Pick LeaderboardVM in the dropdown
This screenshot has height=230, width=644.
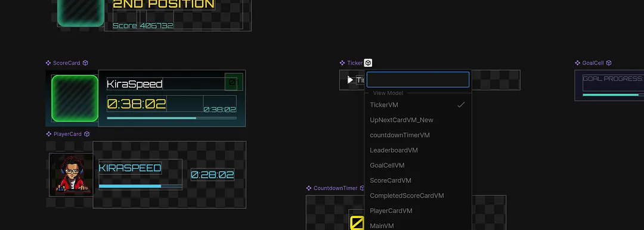[x=417, y=150]
